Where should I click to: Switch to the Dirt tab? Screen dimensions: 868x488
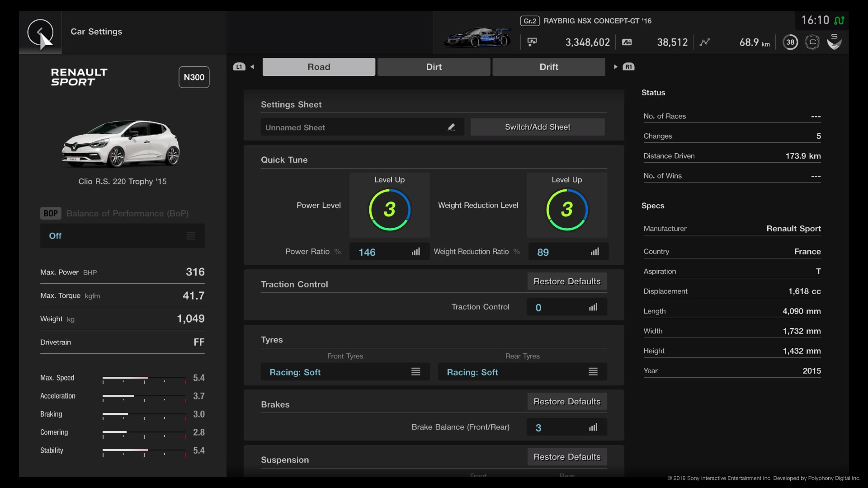[x=434, y=67]
